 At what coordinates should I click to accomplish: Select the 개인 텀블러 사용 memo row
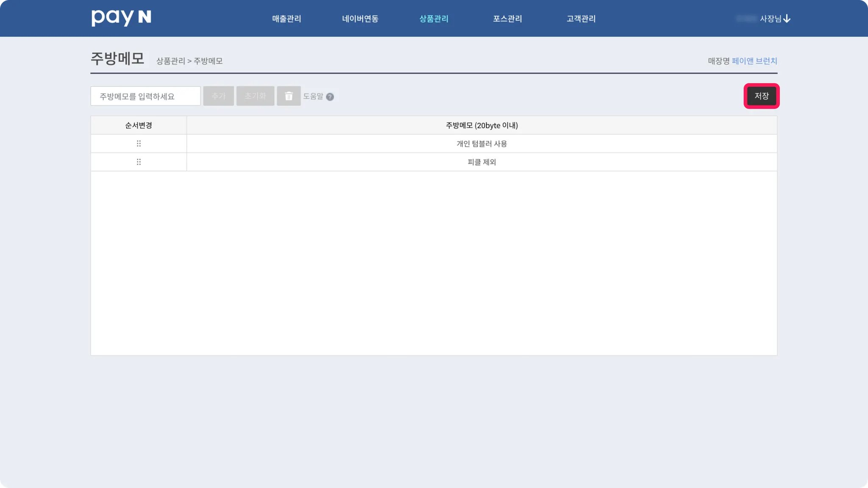(481, 144)
